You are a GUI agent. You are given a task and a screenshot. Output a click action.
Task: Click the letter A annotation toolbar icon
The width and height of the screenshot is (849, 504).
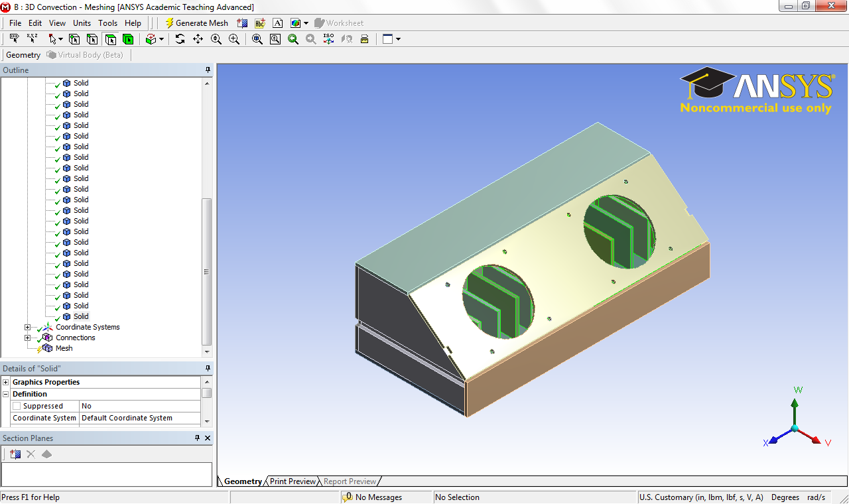click(278, 23)
